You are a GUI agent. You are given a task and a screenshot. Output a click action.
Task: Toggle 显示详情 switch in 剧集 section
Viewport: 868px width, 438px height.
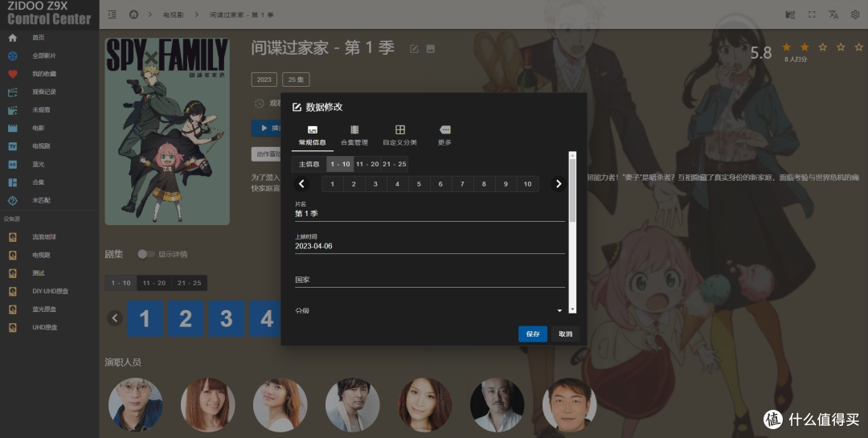146,254
